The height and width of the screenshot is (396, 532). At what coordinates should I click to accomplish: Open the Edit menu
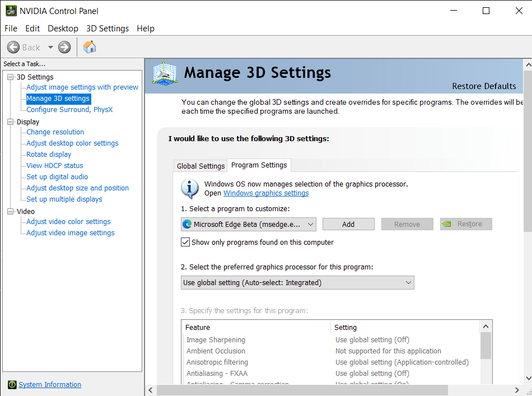[x=32, y=29]
